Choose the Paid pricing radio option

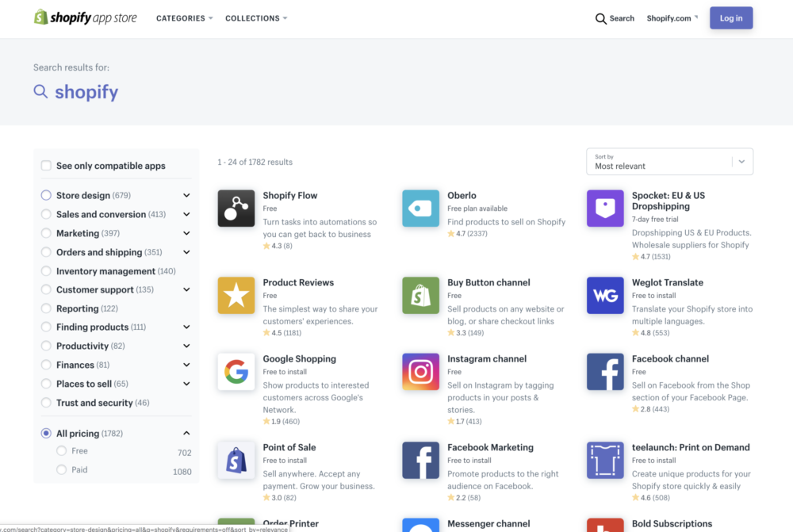62,470
